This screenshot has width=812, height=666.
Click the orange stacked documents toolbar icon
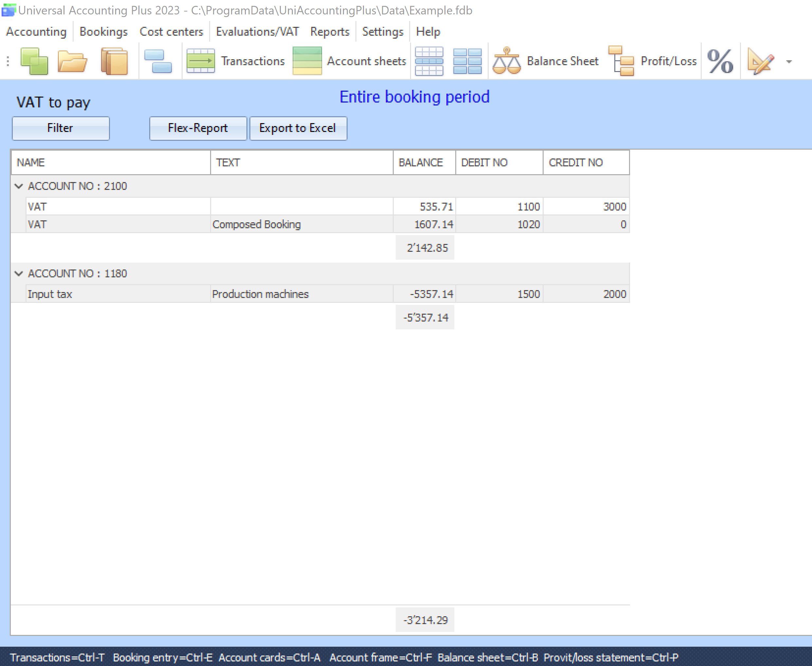[114, 61]
